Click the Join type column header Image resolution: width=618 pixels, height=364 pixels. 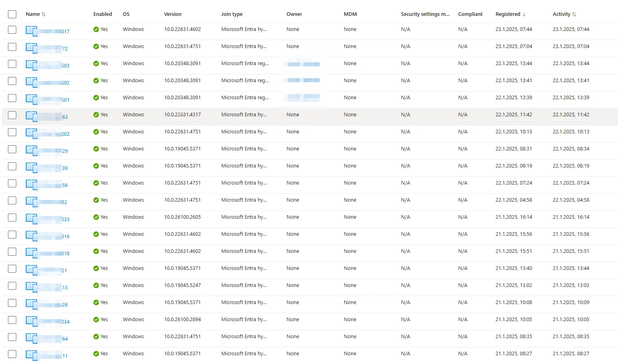coord(232,14)
